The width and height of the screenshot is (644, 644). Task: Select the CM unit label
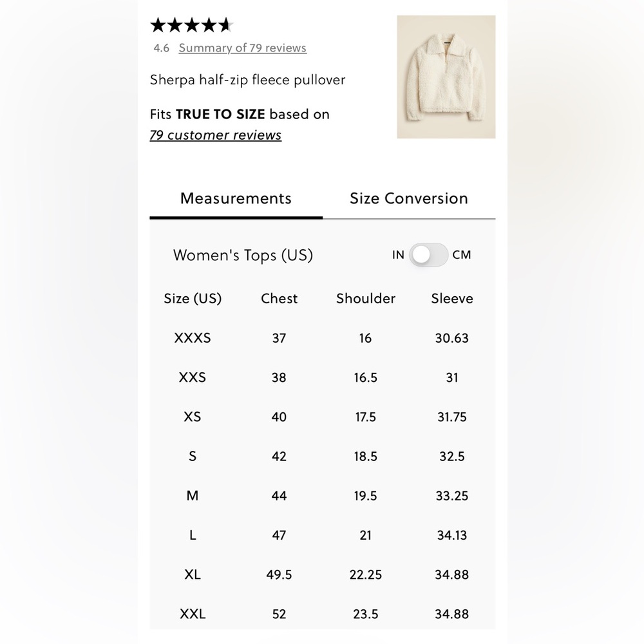click(x=462, y=254)
